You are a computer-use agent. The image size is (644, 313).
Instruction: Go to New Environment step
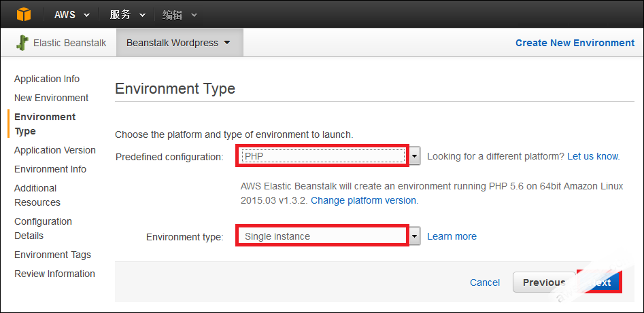coord(51,98)
